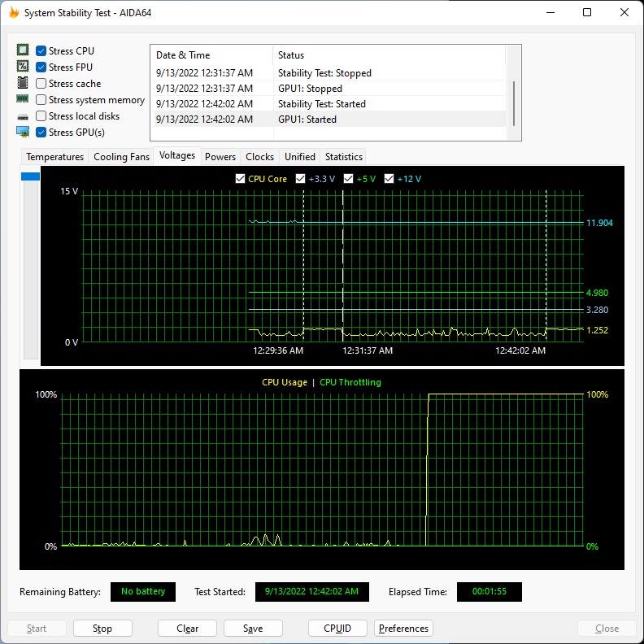The width and height of the screenshot is (644, 644).
Task: Click the cache chip icon beside Stress cache
Action: pos(23,83)
